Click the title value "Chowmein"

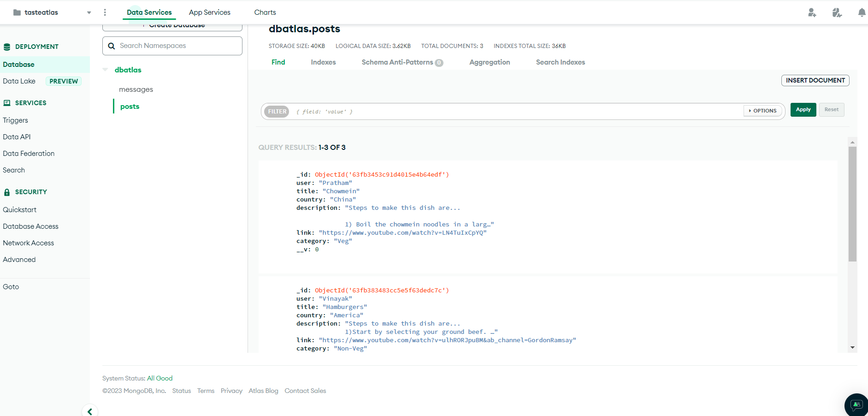[341, 191]
